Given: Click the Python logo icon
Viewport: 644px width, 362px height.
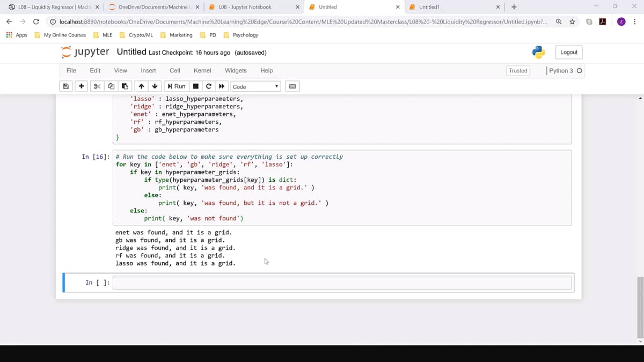Looking at the screenshot, I should (538, 52).
